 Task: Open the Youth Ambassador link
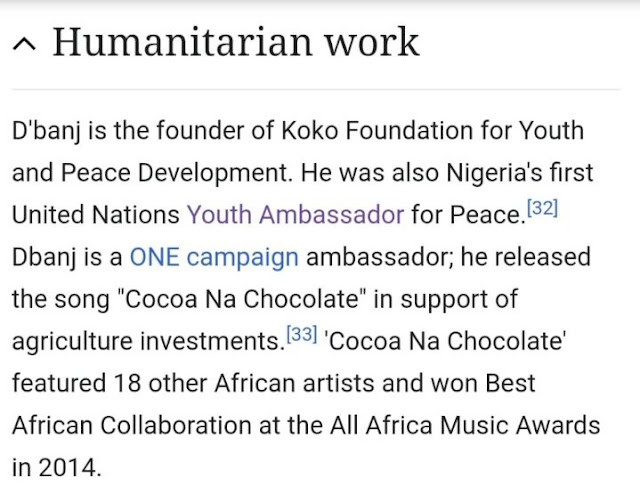point(295,214)
